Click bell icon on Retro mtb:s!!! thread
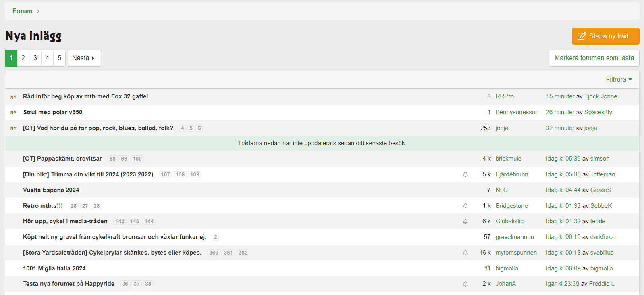This screenshot has width=644, height=295. pyautogui.click(x=465, y=206)
